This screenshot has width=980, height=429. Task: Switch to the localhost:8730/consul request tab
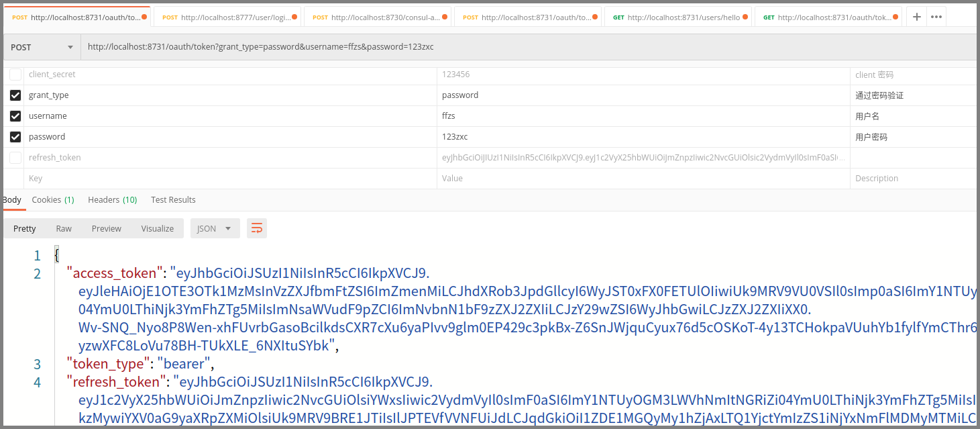click(377, 17)
